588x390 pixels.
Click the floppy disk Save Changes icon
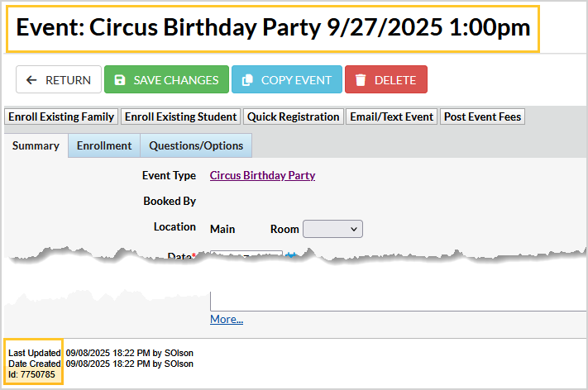click(120, 80)
